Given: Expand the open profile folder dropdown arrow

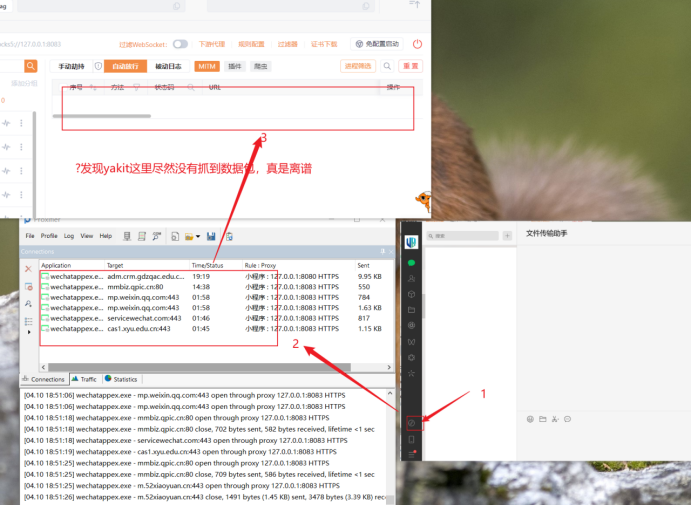Looking at the screenshot, I should [198, 237].
